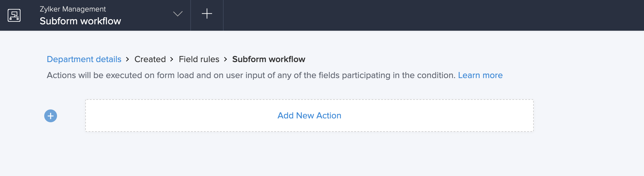Open the Learn more link
Image resolution: width=644 pixels, height=176 pixels.
pyautogui.click(x=480, y=75)
